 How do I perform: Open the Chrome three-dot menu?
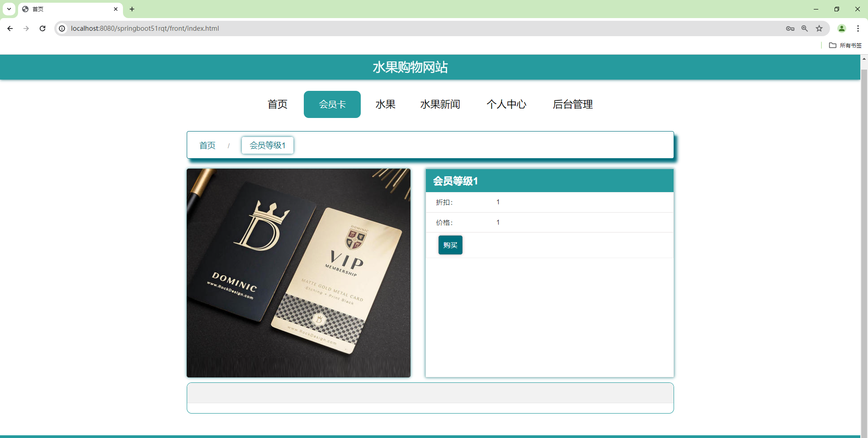click(x=859, y=28)
